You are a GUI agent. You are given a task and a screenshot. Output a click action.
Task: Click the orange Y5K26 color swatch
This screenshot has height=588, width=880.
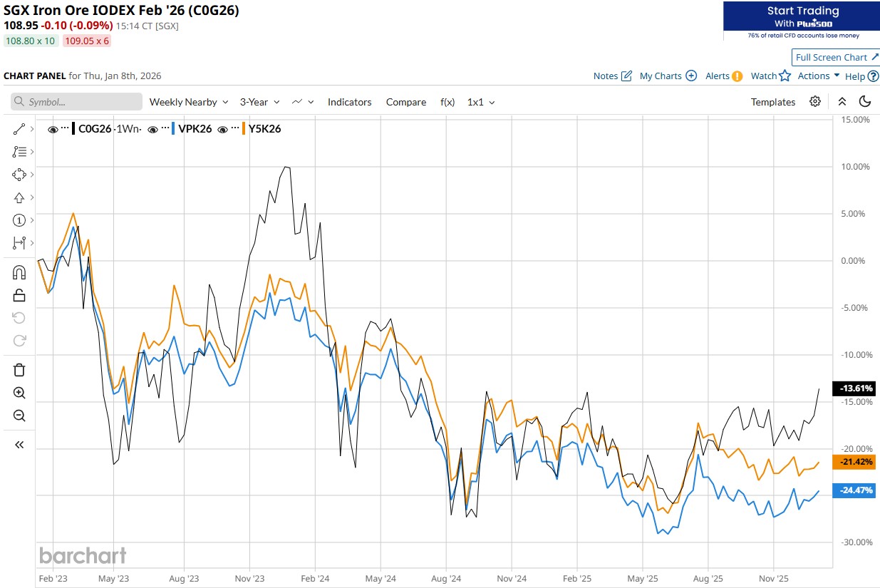click(244, 129)
